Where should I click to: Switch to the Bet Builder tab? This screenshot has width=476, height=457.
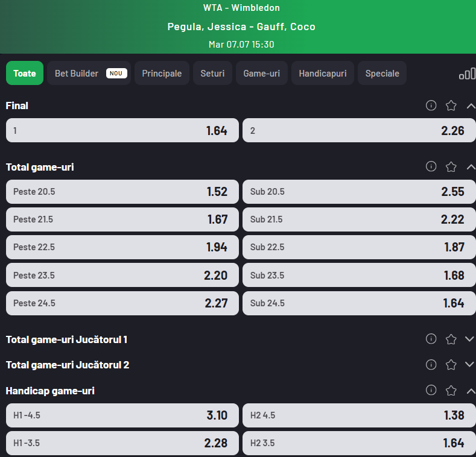pos(89,73)
